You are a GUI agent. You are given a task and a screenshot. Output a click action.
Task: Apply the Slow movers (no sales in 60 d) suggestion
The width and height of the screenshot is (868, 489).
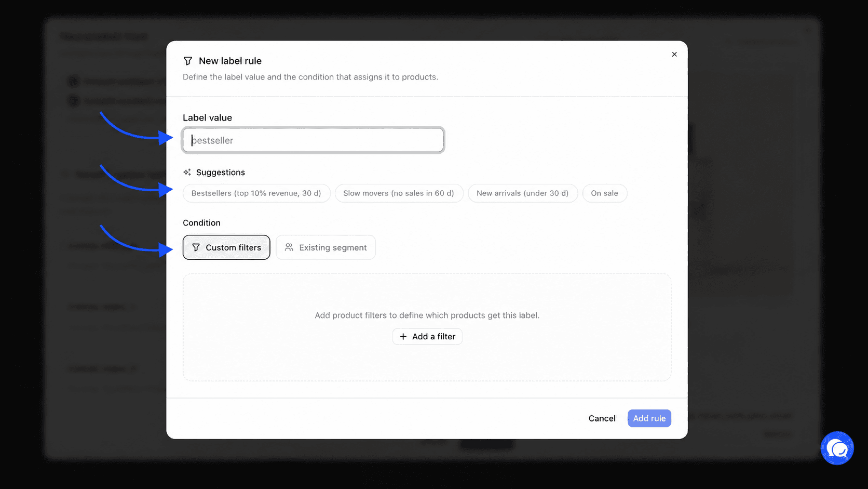[399, 193]
